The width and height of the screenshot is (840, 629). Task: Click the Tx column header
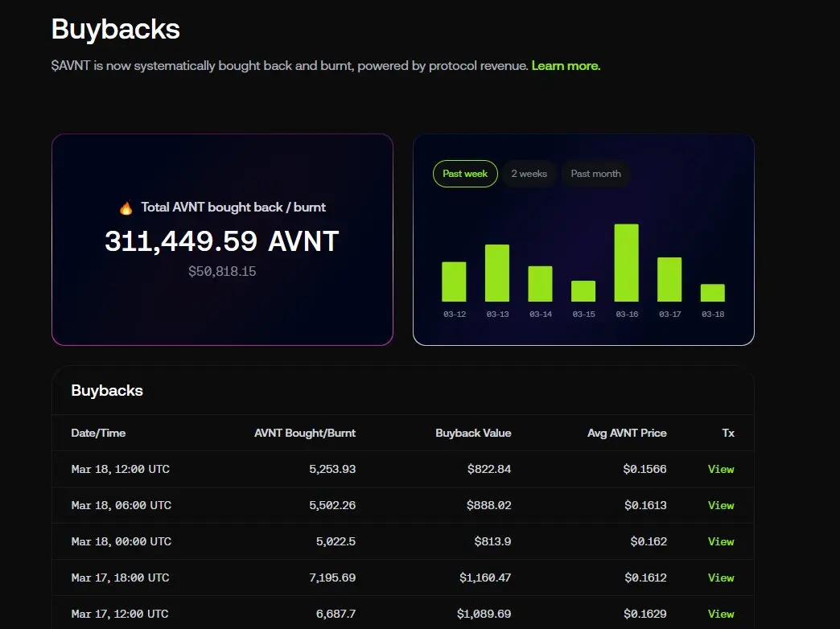[728, 433]
